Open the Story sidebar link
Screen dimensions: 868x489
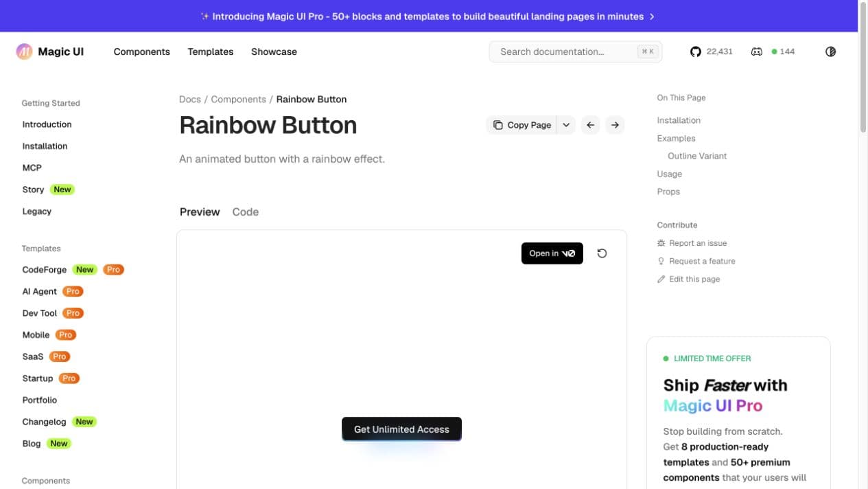pyautogui.click(x=33, y=190)
